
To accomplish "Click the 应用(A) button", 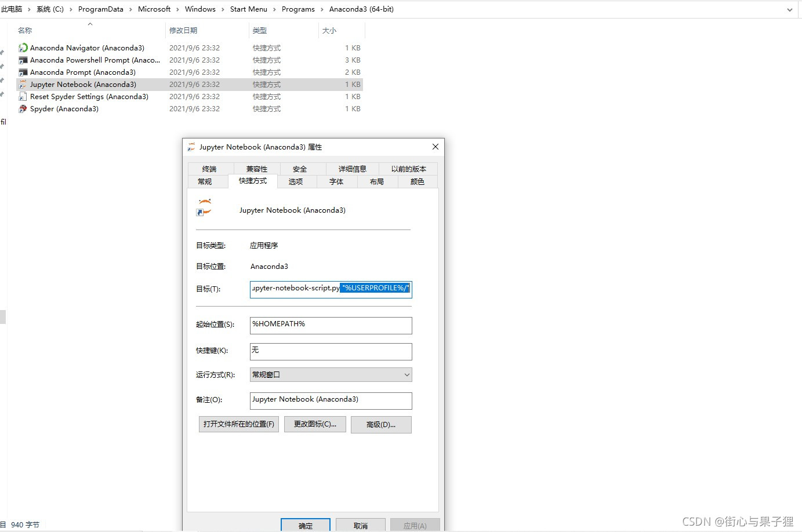I will coord(415,525).
